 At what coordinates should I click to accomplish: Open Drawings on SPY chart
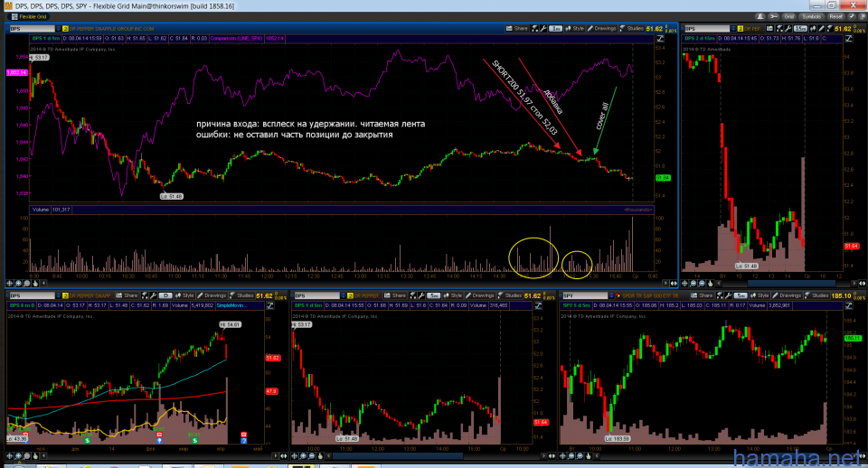click(786, 295)
